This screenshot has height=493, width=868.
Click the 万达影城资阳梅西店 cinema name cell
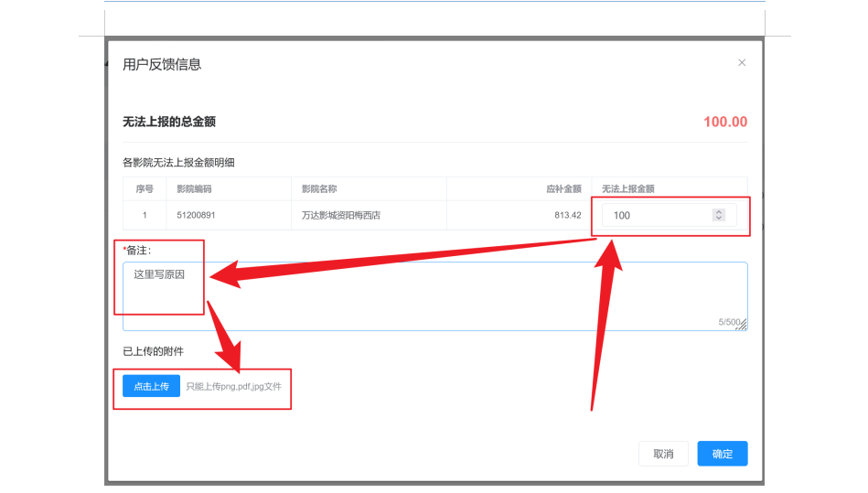click(340, 216)
